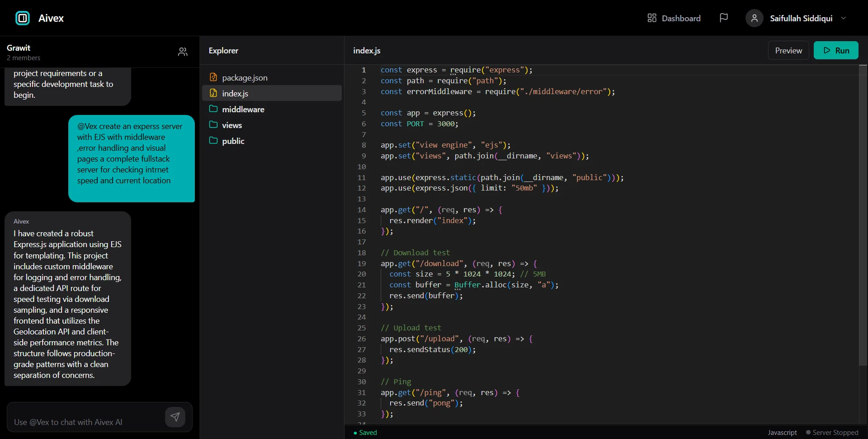
Task: Focus the @Vex chat input field
Action: coord(86,422)
